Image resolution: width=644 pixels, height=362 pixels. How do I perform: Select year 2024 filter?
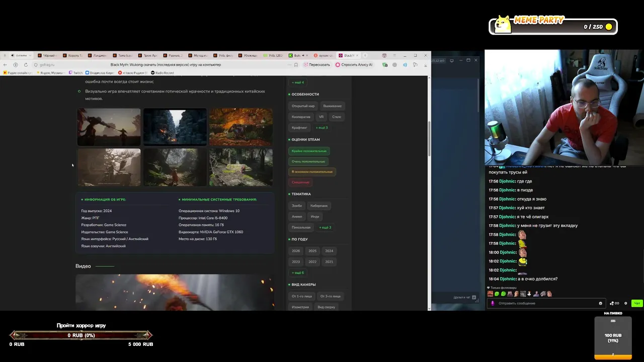point(329,251)
